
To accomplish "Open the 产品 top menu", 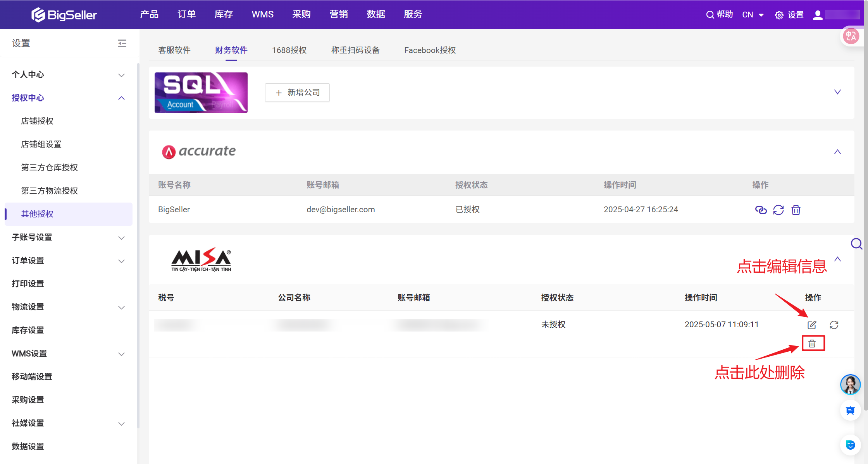I will (149, 14).
